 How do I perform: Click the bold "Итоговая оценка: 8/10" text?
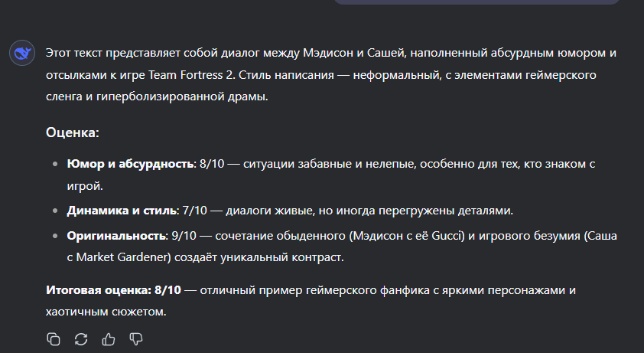pyautogui.click(x=113, y=290)
